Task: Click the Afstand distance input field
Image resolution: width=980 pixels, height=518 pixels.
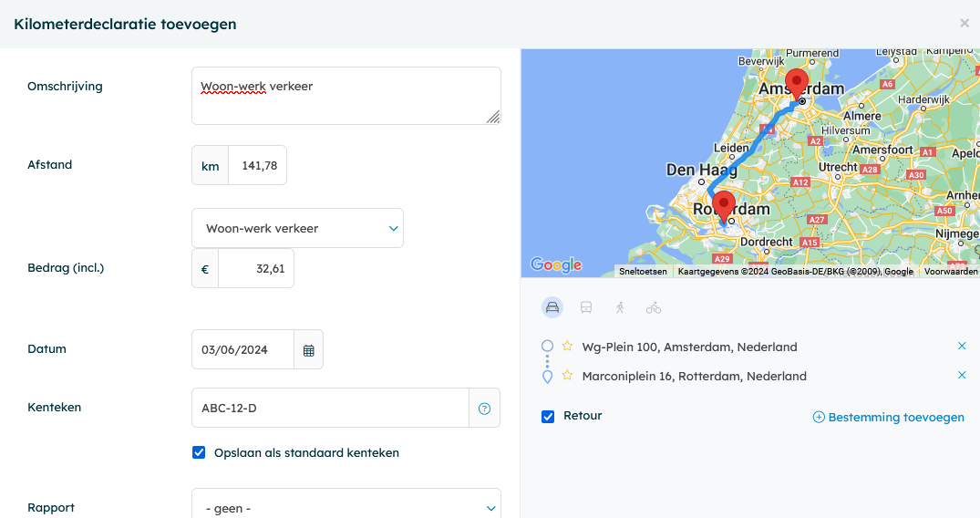Action: click(x=257, y=166)
